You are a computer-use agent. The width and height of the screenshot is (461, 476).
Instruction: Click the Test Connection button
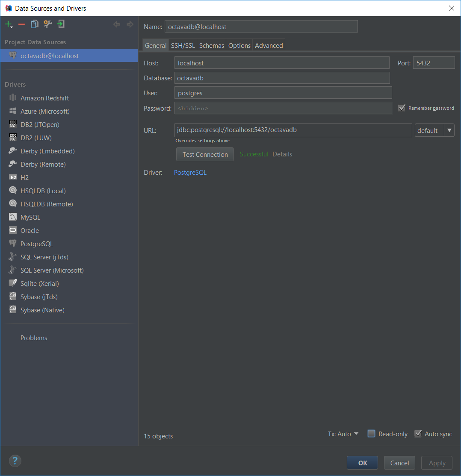pyautogui.click(x=205, y=154)
